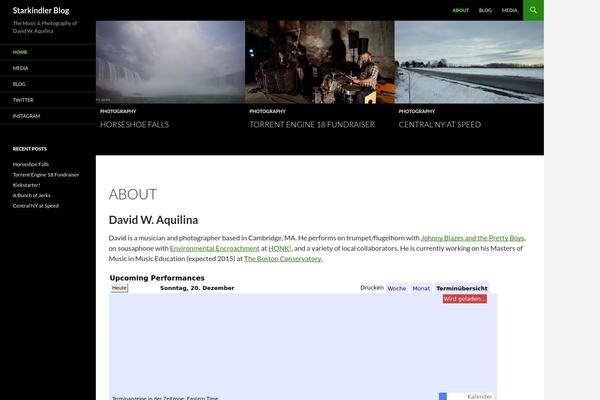This screenshot has width=600, height=400.
Task: Follow the Environmental Encroachment link
Action: tap(215, 248)
